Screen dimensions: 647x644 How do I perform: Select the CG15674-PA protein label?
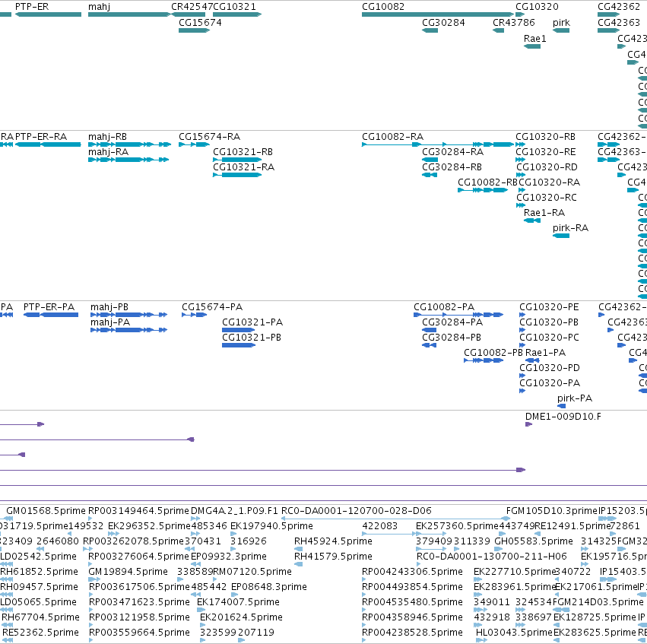coord(212,307)
